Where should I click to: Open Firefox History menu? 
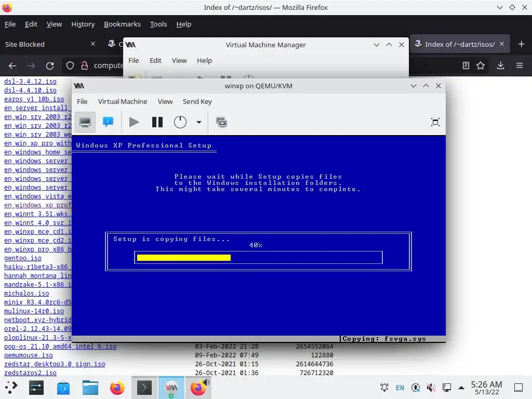(83, 24)
